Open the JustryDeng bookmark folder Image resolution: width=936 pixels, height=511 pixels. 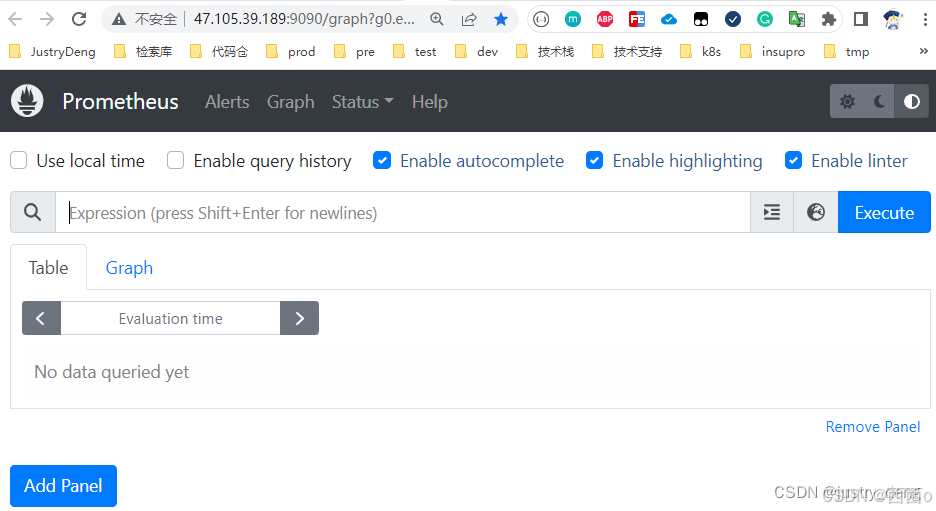pyautogui.click(x=53, y=51)
